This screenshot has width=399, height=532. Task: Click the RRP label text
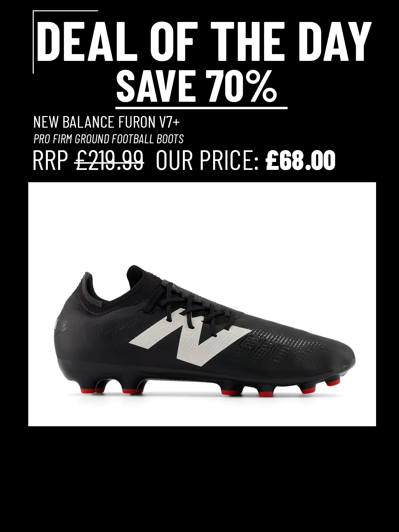[x=50, y=160]
